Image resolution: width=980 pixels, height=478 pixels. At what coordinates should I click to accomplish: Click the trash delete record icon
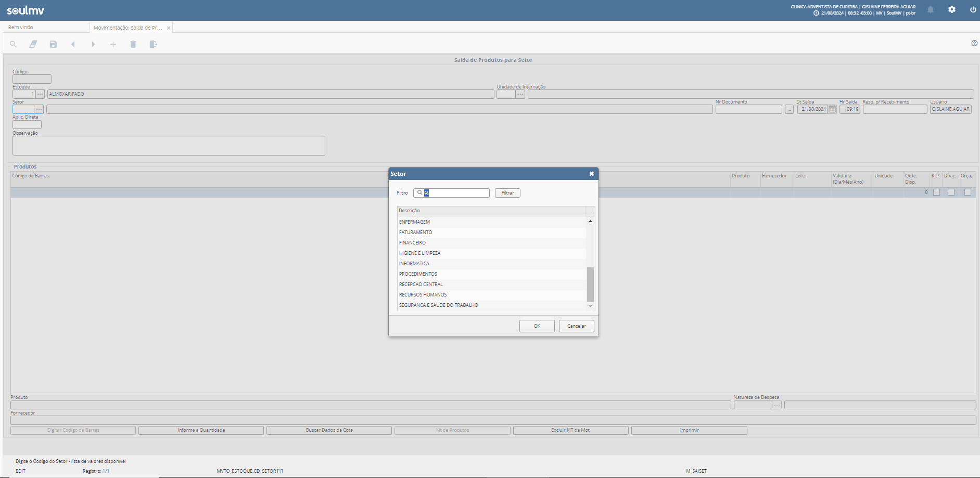pos(133,44)
